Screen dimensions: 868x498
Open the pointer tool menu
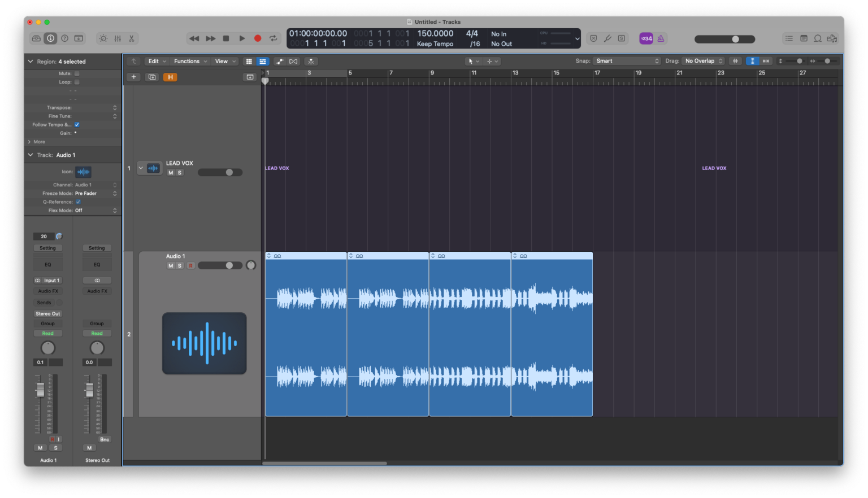coord(474,61)
